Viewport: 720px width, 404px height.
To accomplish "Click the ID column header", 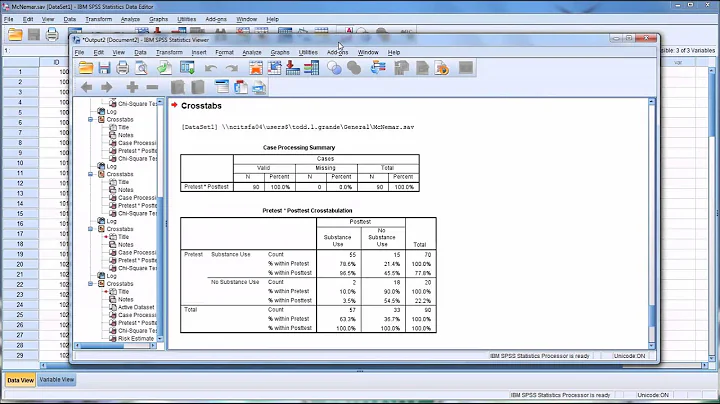I will (x=56, y=62).
